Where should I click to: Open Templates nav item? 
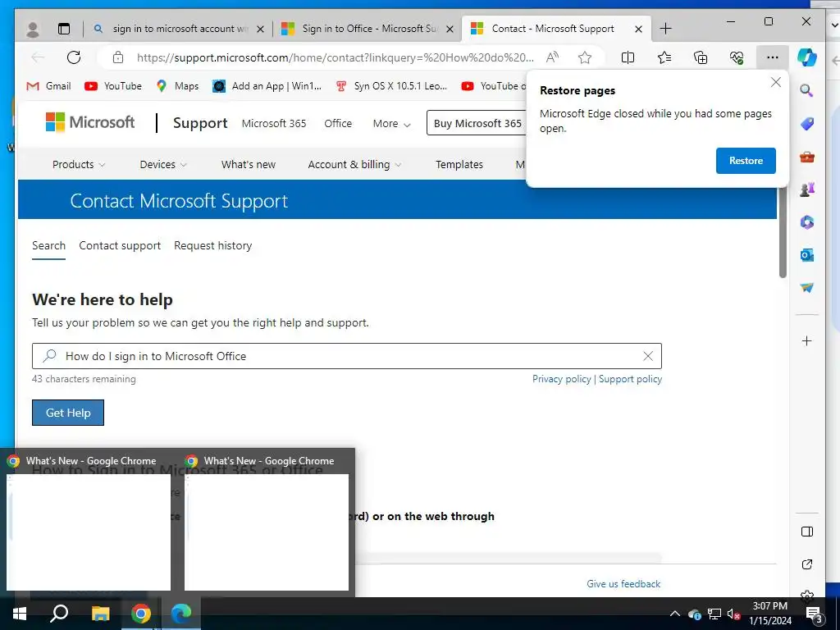(x=459, y=164)
